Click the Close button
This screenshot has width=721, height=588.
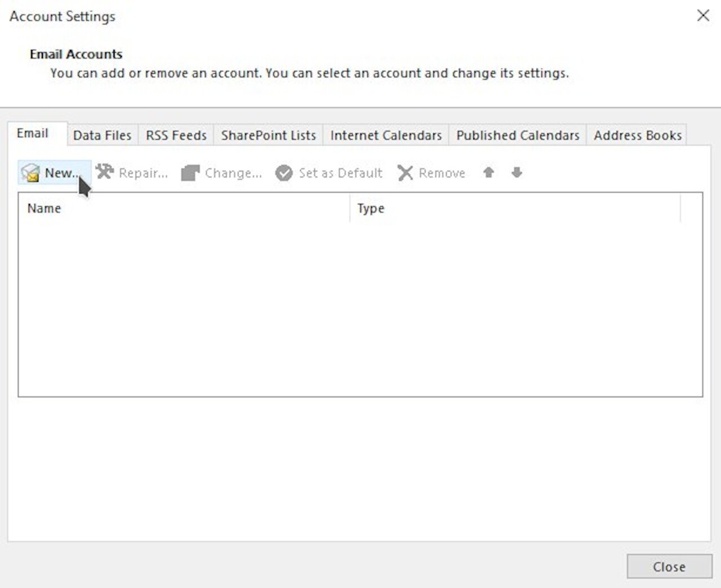[669, 567]
